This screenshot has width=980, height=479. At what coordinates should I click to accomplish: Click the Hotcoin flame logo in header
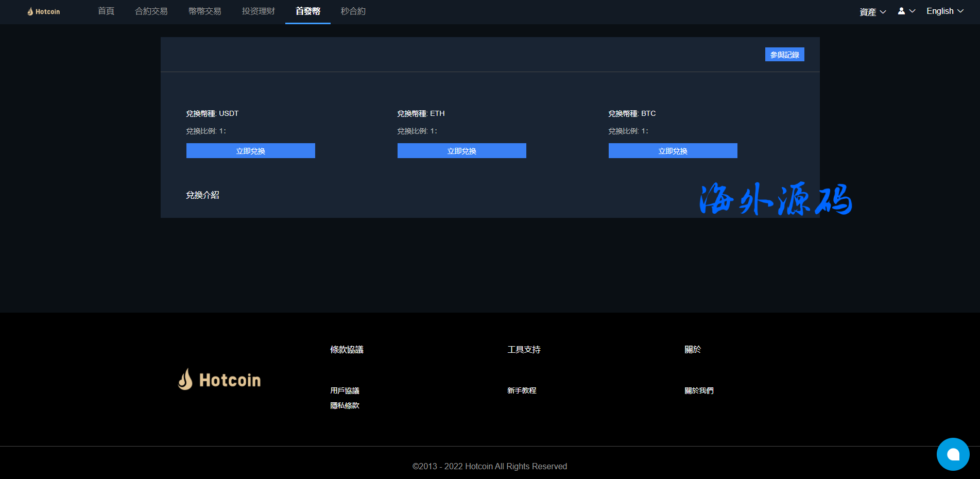[30, 11]
